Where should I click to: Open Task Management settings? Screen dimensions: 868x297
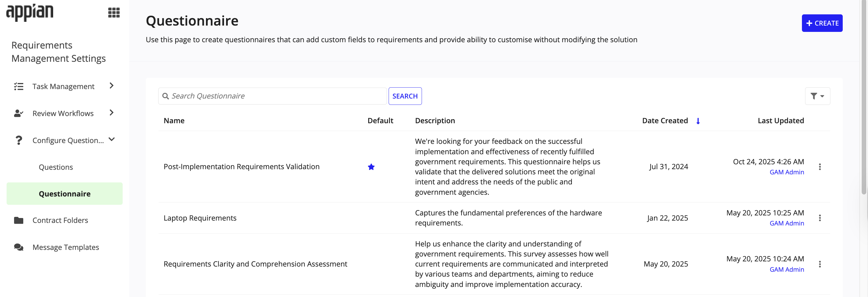coord(63,87)
